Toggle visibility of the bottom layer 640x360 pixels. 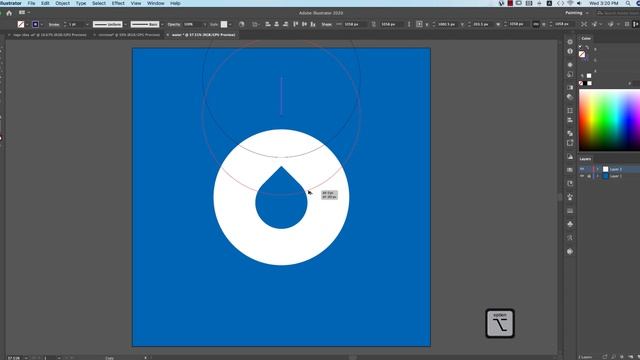point(582,176)
